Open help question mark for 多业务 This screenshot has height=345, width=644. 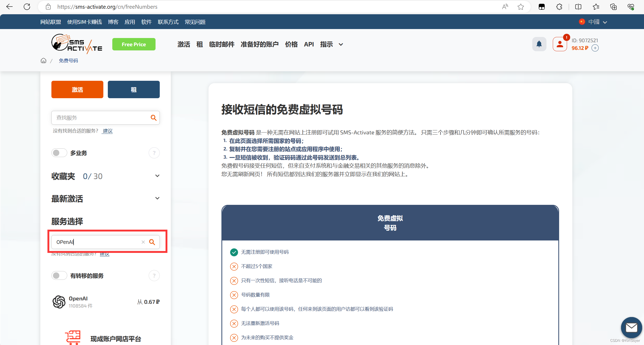click(x=154, y=153)
